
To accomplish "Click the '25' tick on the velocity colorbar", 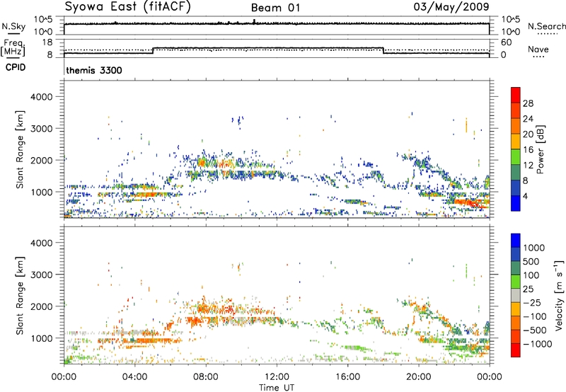I will pyautogui.click(x=529, y=289).
